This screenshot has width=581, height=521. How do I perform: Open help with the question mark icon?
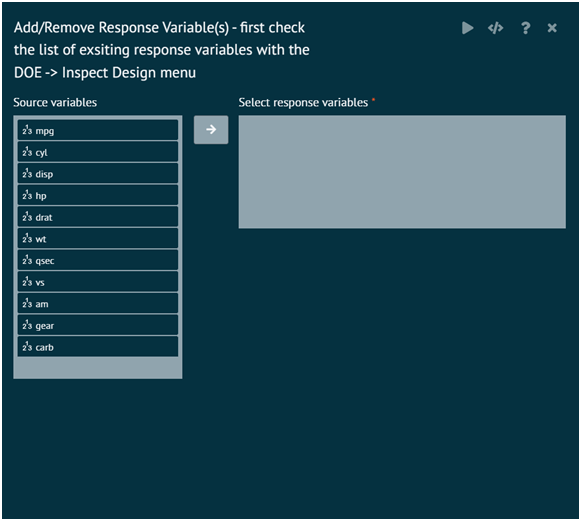click(525, 28)
